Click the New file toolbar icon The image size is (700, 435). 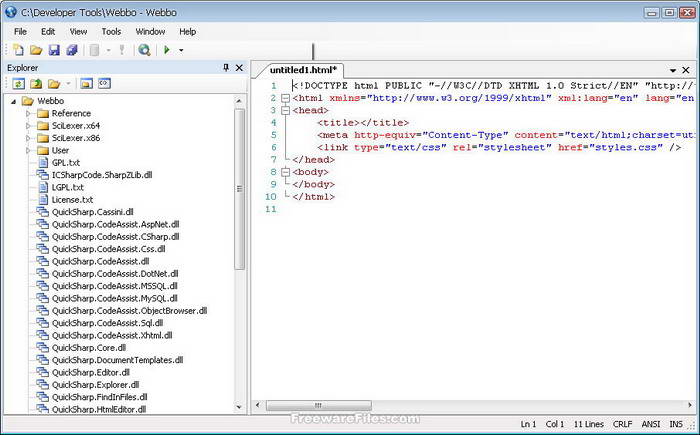pos(19,49)
